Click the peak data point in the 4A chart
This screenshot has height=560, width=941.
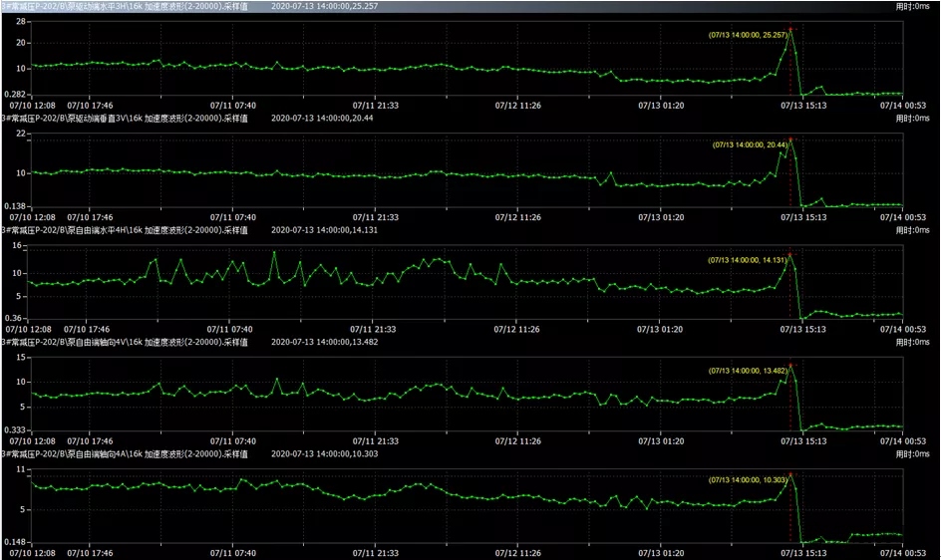791,474
